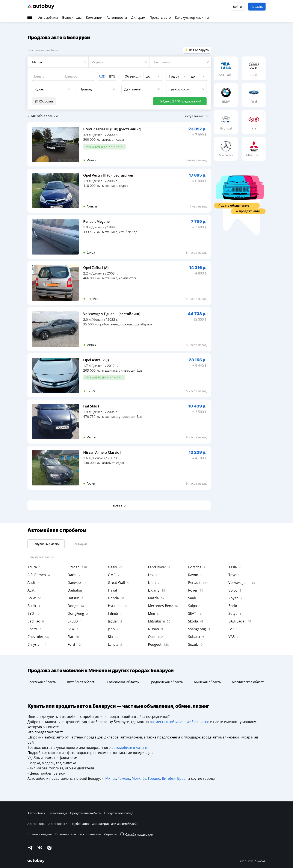Change sorting via актуальные dropdown
Screen dimensions: 293x868
coord(196,116)
